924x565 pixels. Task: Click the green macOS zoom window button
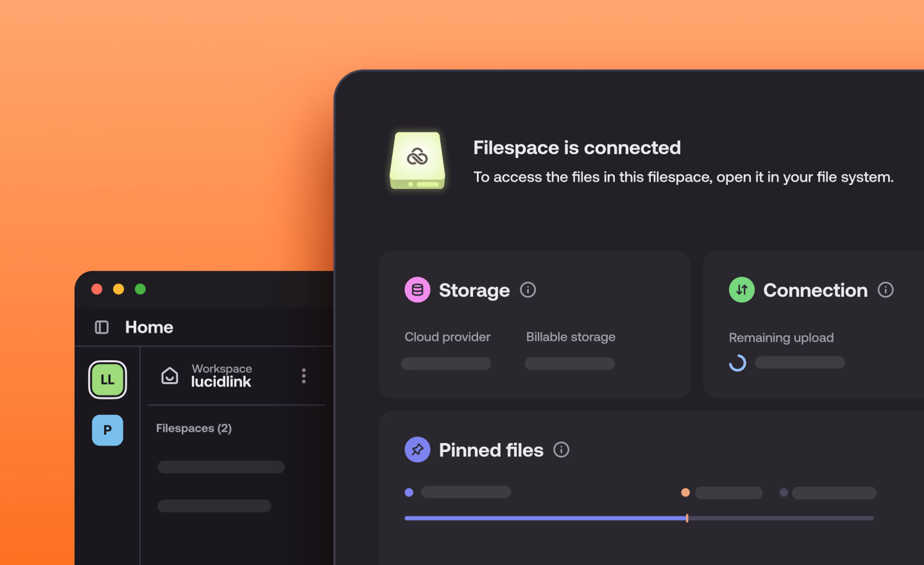[x=140, y=289]
